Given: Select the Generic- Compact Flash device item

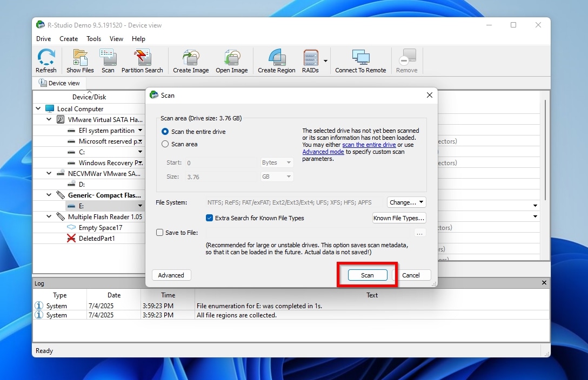Looking at the screenshot, I should (x=104, y=195).
